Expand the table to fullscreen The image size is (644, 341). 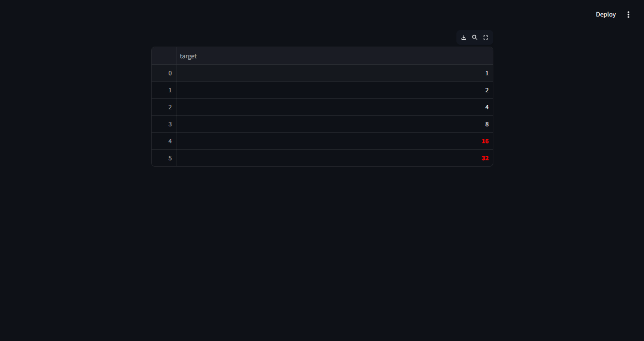(x=486, y=37)
